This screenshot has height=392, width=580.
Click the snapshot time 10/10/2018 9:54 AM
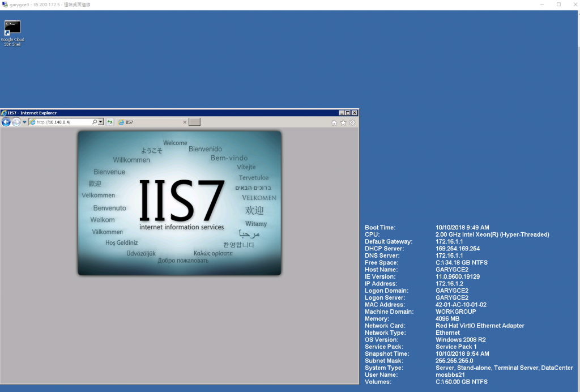point(462,353)
